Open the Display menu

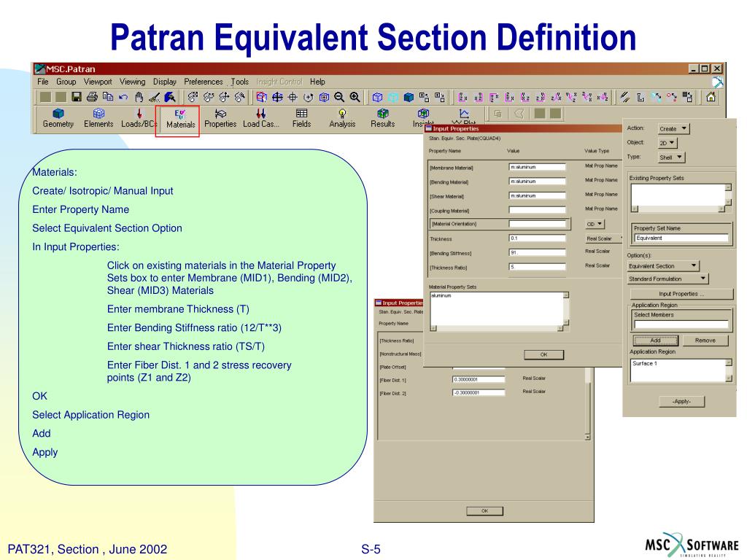click(x=165, y=82)
